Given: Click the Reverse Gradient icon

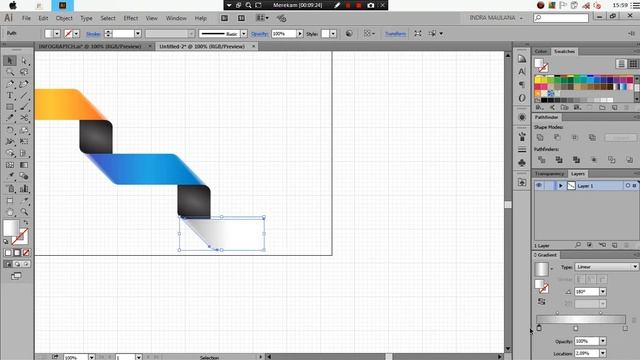Looking at the screenshot, I should [542, 302].
